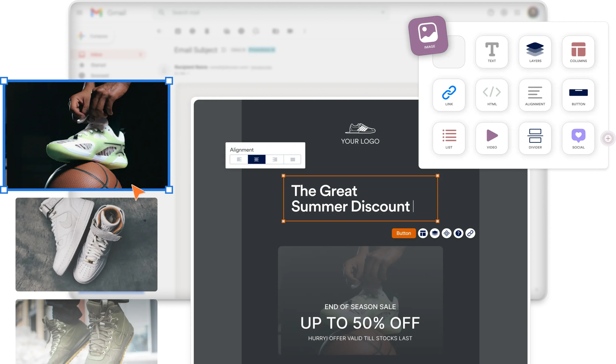
Task: Click the link icon in the floating toolbar
Action: (x=470, y=233)
